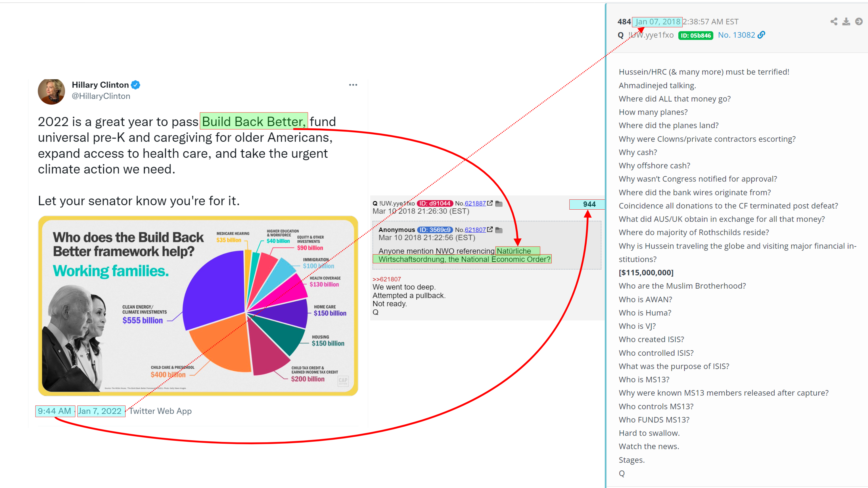
Task: Click the line 'Who created ISIS?'
Action: pyautogui.click(x=651, y=339)
